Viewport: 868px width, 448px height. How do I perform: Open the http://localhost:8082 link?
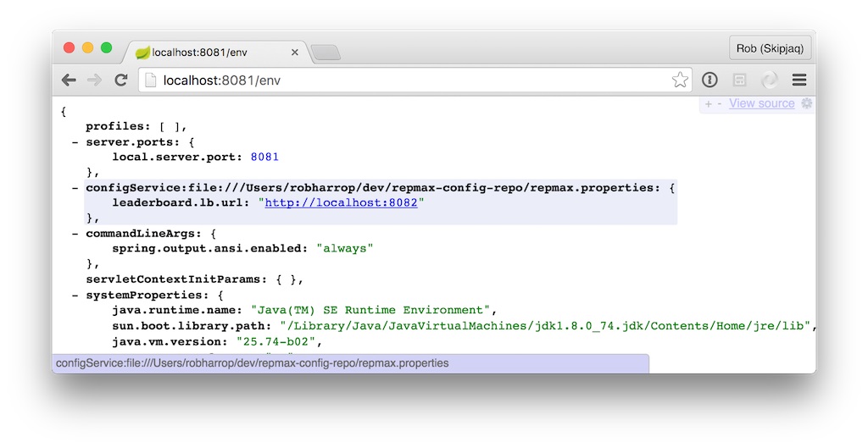341,202
